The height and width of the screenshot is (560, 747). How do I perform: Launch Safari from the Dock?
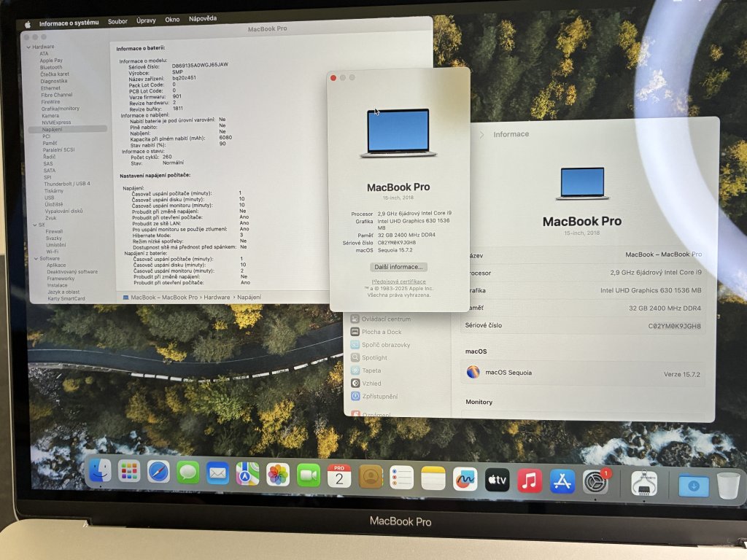158,472
